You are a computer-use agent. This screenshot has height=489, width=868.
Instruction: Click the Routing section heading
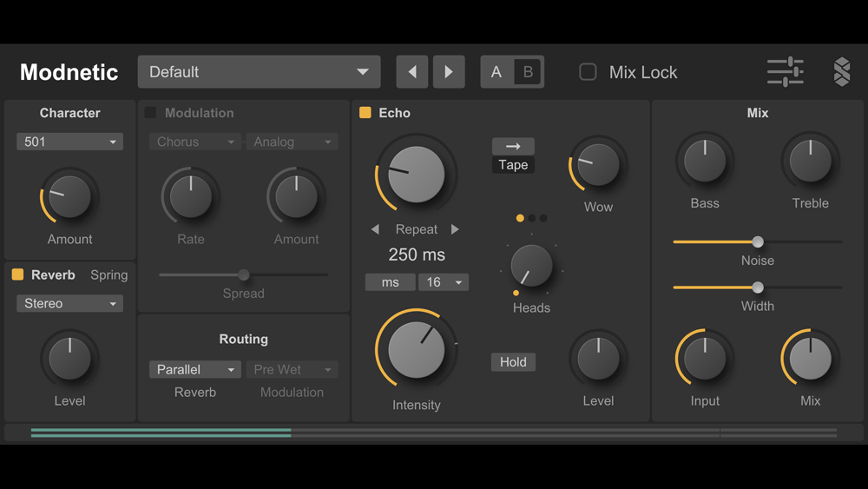click(x=244, y=339)
